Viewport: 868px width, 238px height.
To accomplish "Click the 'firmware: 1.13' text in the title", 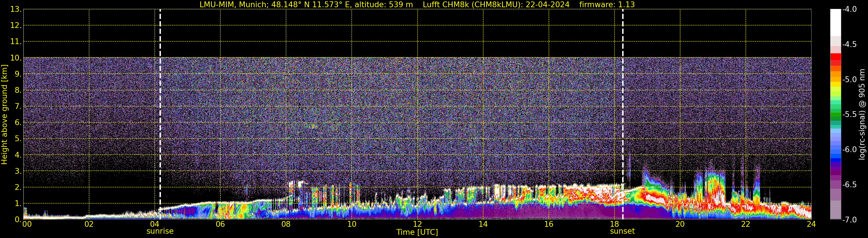I will click(x=607, y=4).
